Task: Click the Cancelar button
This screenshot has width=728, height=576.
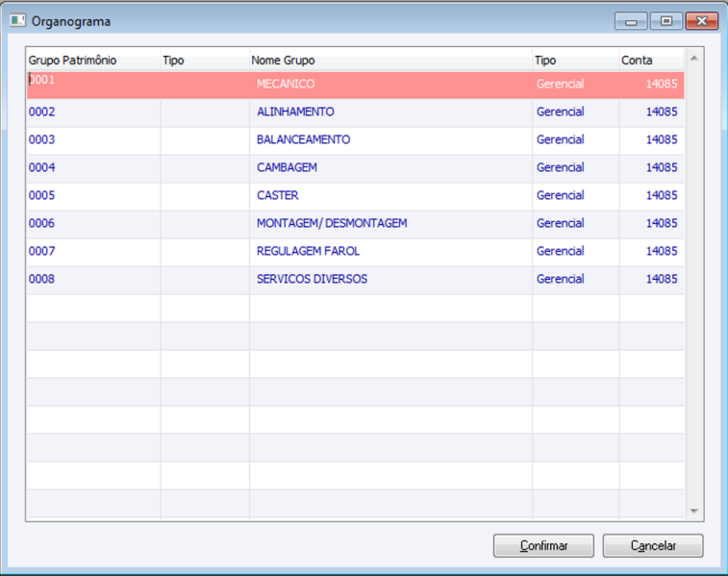Action: [653, 545]
